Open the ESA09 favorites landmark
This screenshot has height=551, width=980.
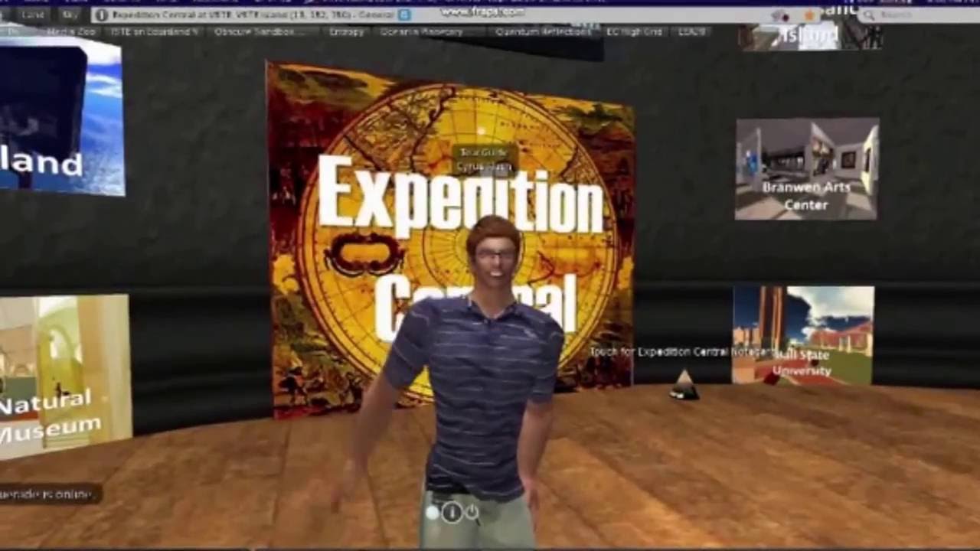[691, 32]
